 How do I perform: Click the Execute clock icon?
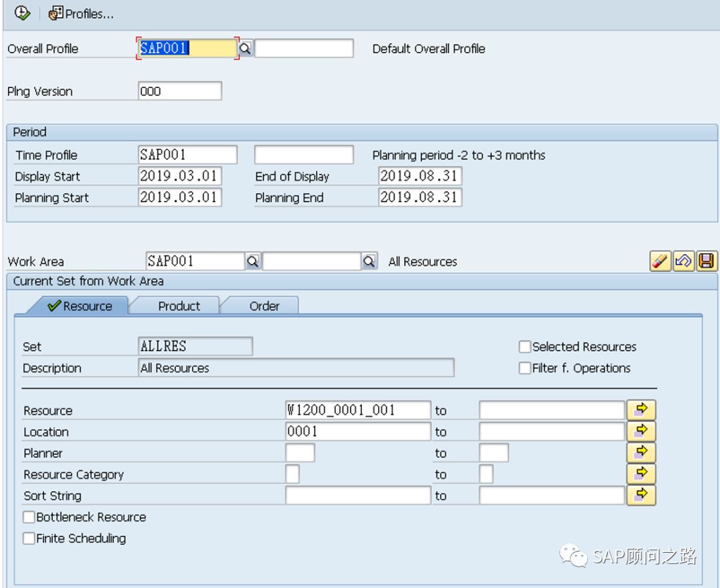[x=22, y=13]
